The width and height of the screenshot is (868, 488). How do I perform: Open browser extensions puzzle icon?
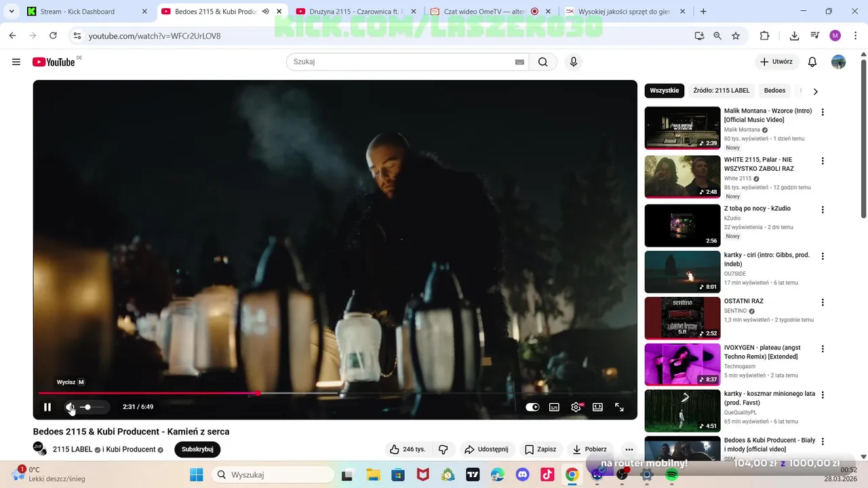coord(764,36)
